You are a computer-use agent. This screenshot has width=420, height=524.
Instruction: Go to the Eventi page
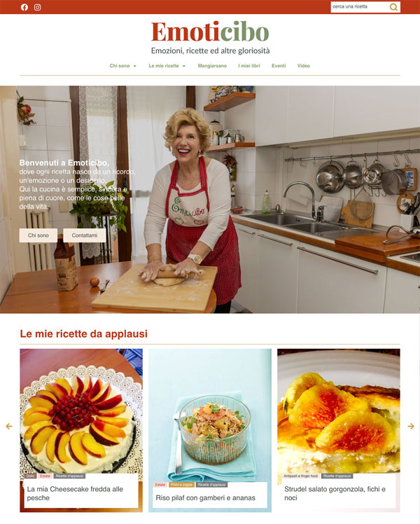point(279,66)
